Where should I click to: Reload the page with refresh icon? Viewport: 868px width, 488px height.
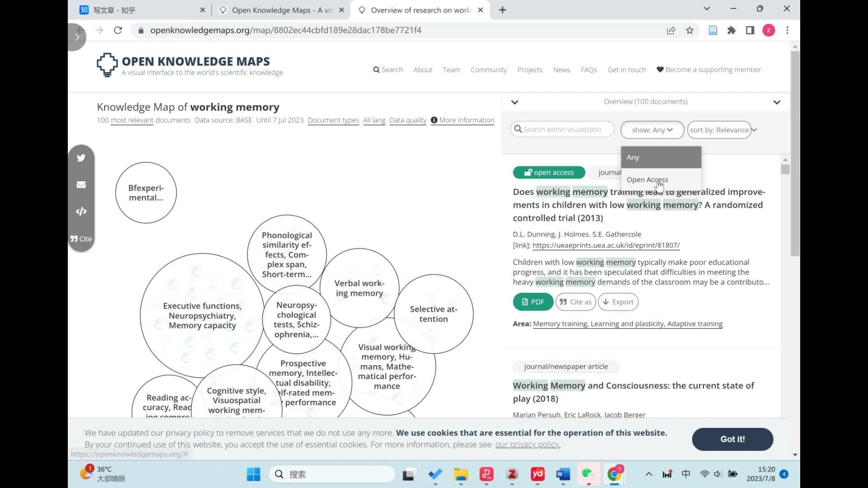point(118,30)
